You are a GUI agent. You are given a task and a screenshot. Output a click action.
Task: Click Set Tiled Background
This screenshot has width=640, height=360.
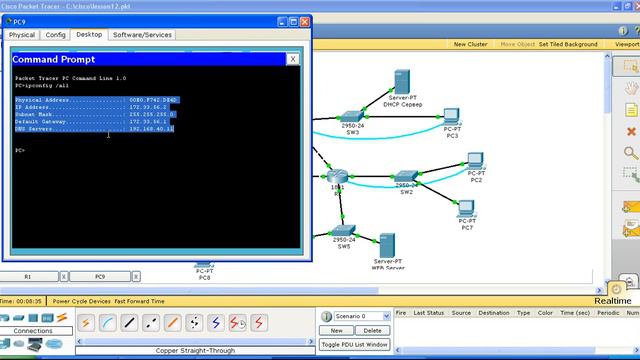point(568,44)
